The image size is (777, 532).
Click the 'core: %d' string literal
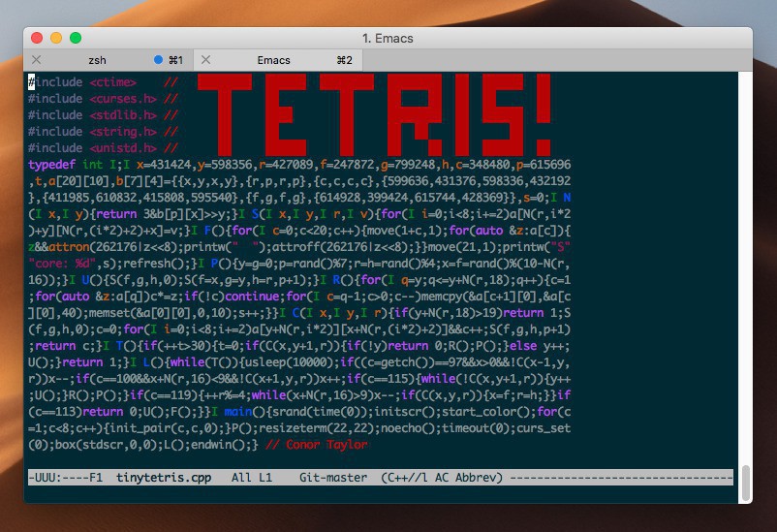click(62, 264)
